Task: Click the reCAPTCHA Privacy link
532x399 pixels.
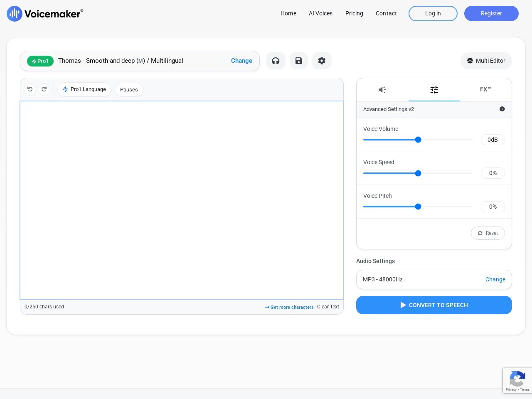Action: click(511, 389)
